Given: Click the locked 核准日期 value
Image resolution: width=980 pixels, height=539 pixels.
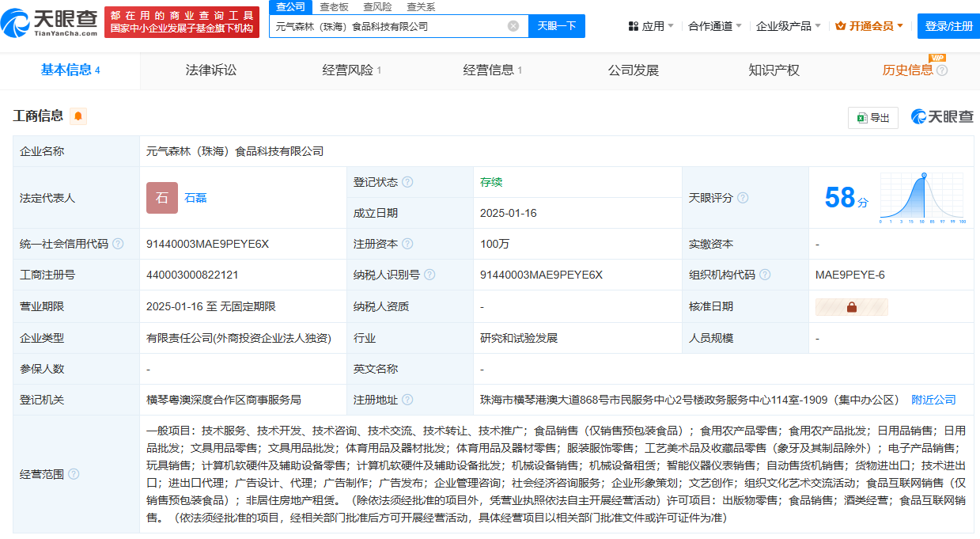Looking at the screenshot, I should 851,306.
